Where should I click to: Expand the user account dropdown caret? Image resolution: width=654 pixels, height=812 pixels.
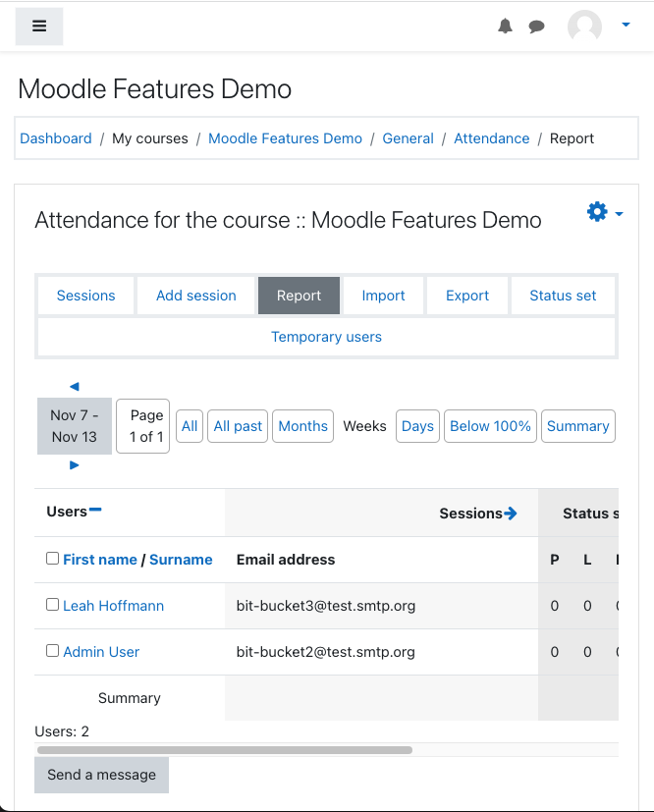point(627,27)
